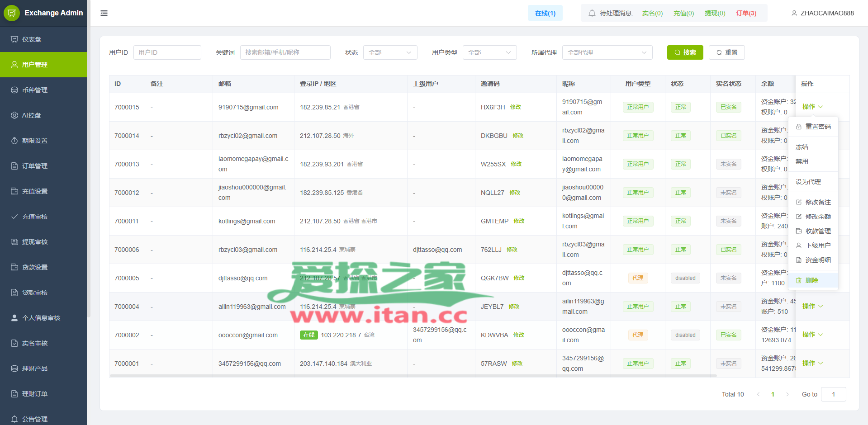Click the hamburger menu collapse icon
The image size is (868, 425).
pos(104,13)
